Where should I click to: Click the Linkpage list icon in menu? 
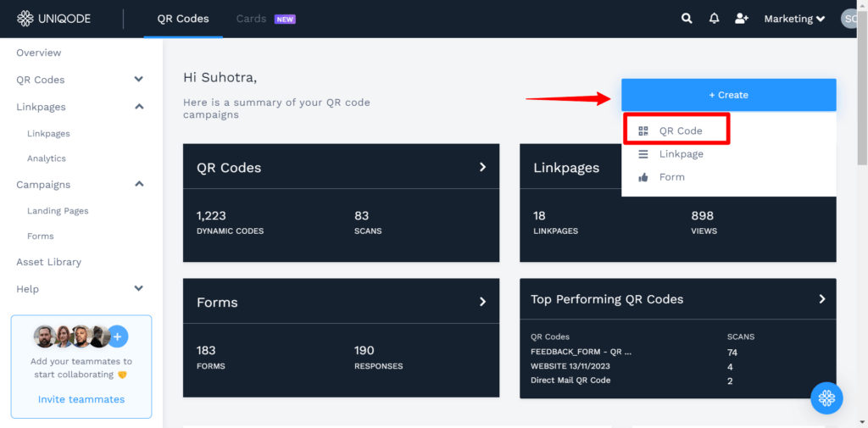tap(643, 154)
